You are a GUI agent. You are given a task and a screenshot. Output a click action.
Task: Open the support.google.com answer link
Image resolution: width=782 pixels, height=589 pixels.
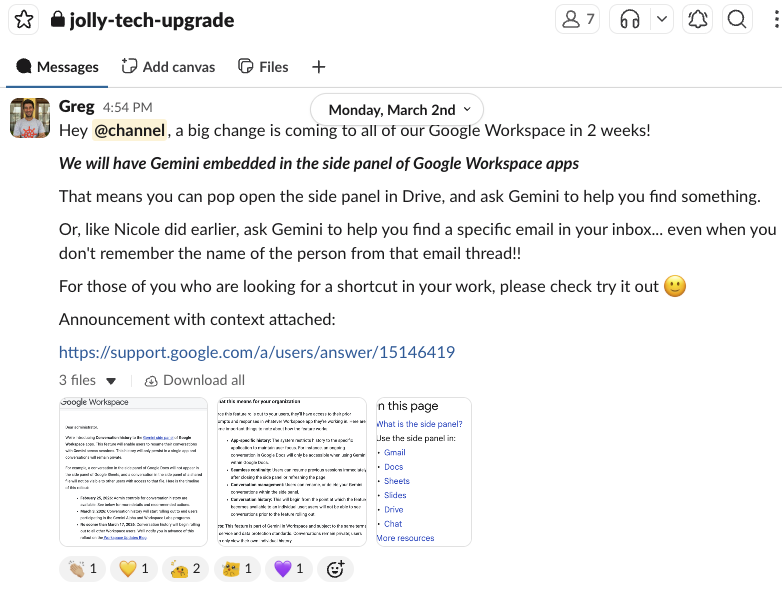(x=257, y=353)
